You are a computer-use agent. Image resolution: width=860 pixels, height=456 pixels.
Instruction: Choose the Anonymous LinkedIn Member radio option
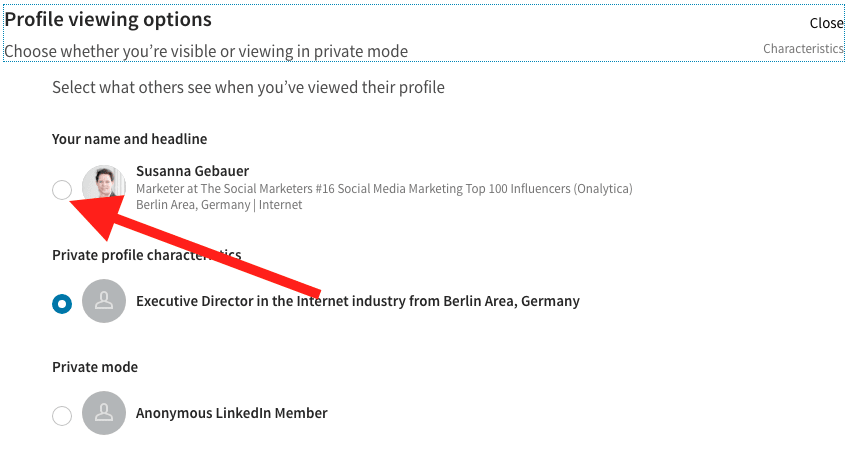(62, 415)
